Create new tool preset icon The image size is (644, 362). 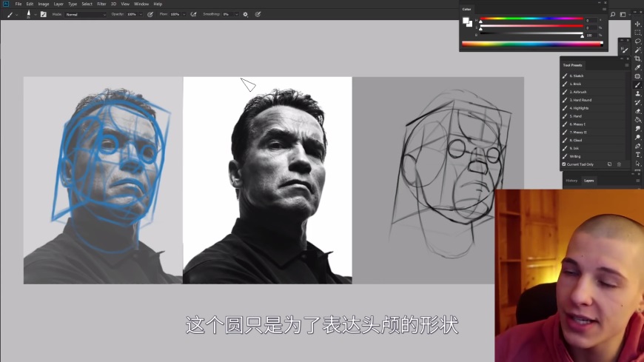[x=609, y=164]
